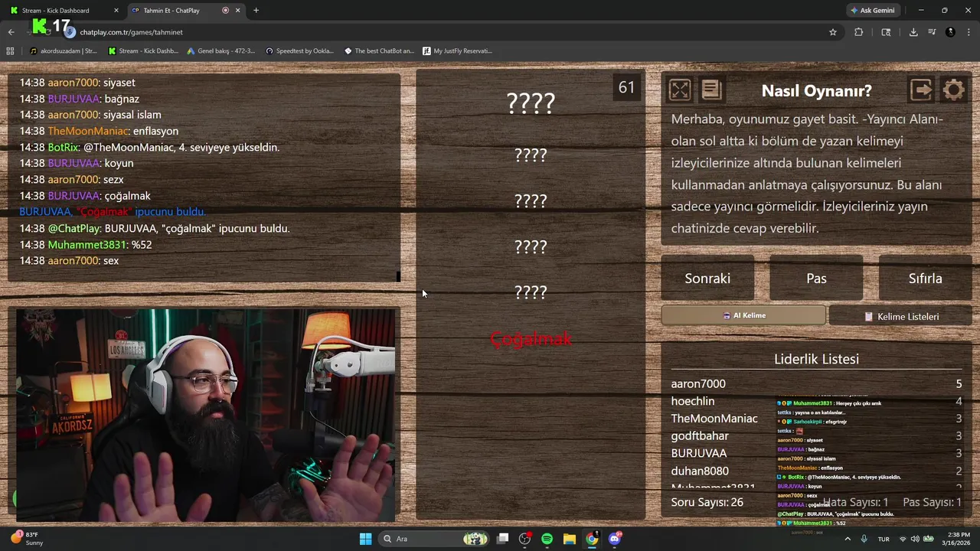Open the apps grid icon in bookmarks bar
Image resolution: width=980 pixels, height=551 pixels.
coord(10,51)
